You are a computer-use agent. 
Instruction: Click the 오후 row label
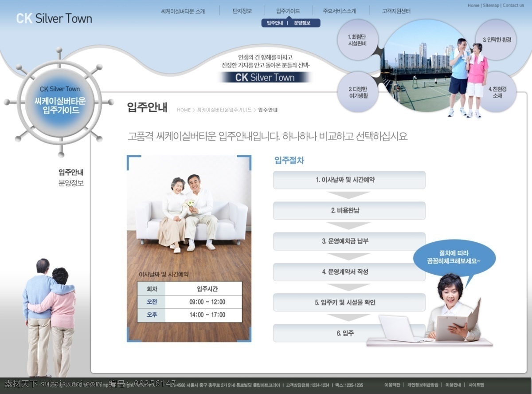(x=152, y=315)
